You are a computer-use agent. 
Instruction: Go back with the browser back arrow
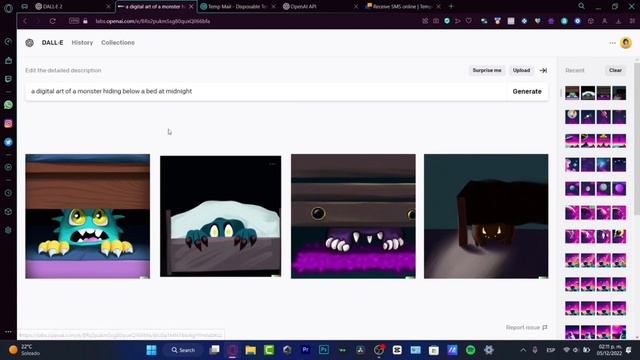point(25,21)
